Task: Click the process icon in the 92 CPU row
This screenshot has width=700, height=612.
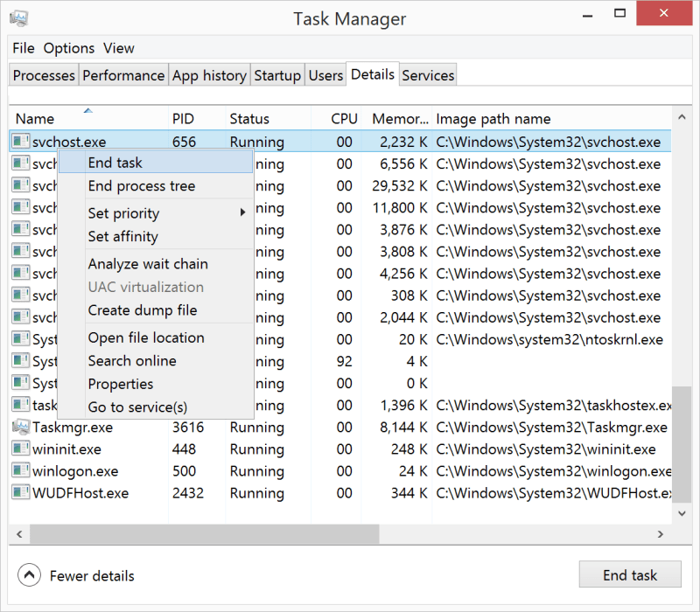Action: (20, 361)
